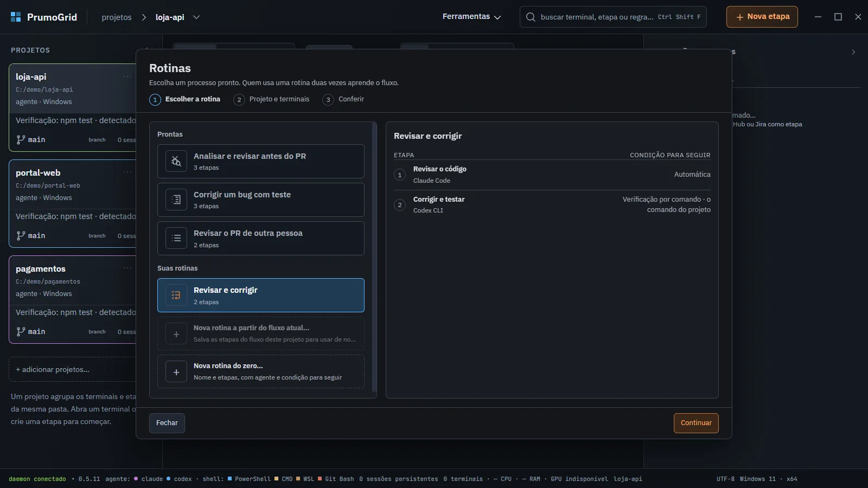Image resolution: width=868 pixels, height=488 pixels.
Task: Click the bug analysis icon for Analisar e revisar
Action: [x=176, y=161]
